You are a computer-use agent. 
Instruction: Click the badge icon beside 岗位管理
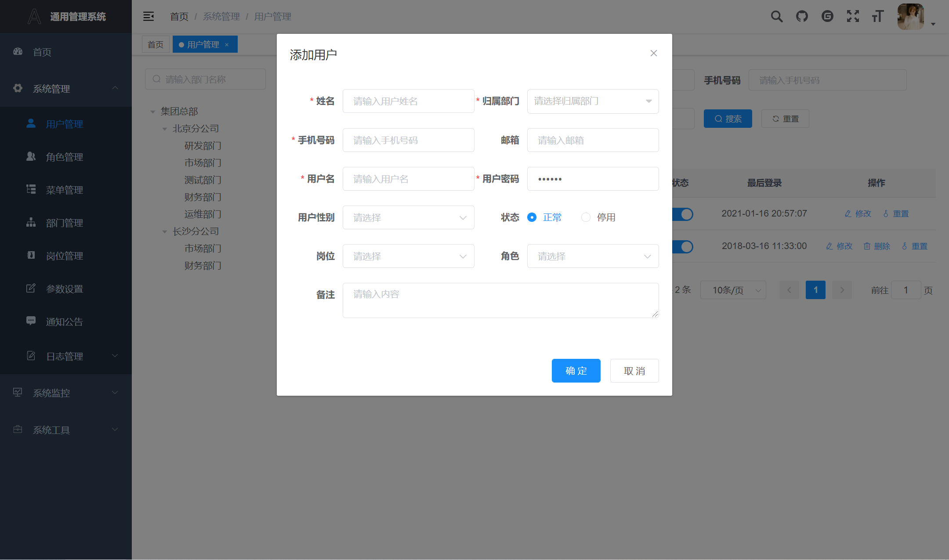point(31,255)
